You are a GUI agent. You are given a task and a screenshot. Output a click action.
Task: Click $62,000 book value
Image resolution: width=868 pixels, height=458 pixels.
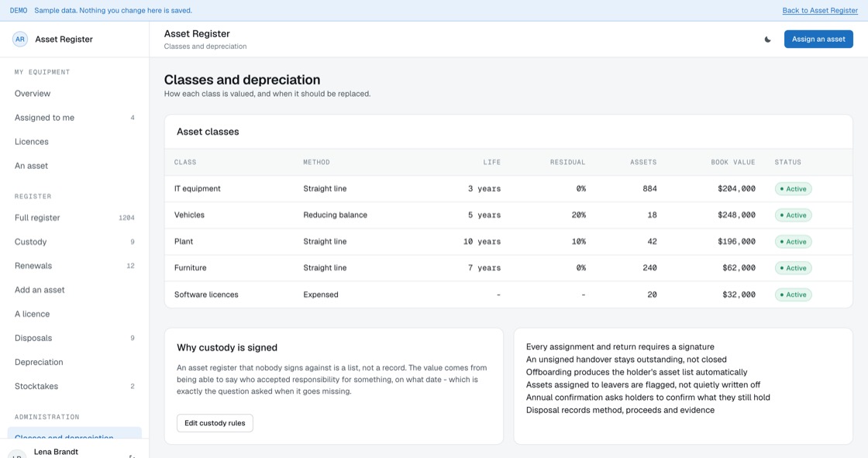[x=739, y=268]
